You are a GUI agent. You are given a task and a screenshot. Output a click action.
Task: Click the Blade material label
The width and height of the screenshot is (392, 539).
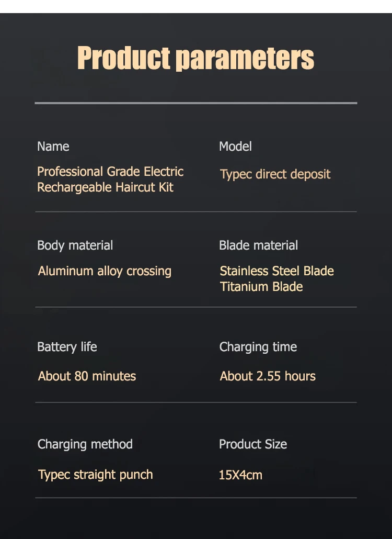(x=258, y=245)
